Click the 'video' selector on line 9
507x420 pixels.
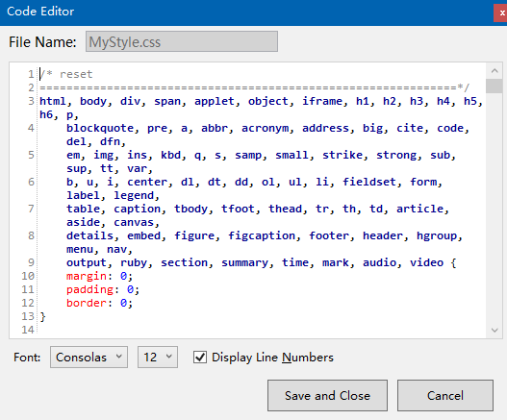click(x=426, y=262)
